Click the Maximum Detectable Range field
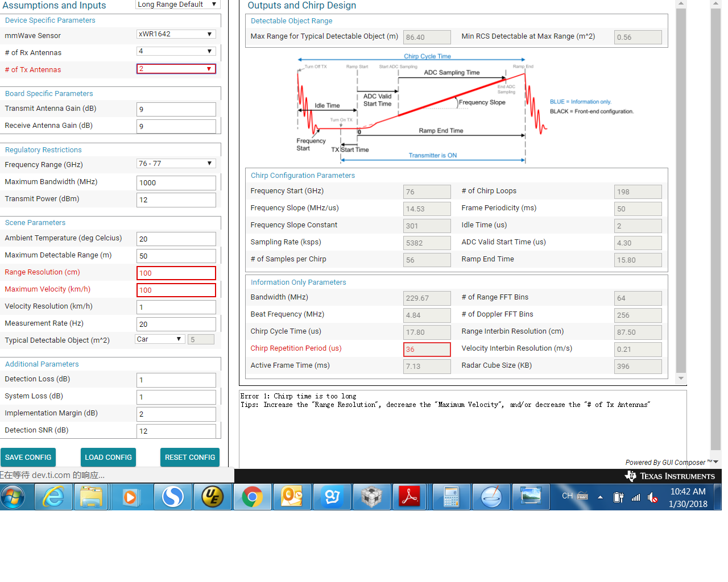 click(x=176, y=256)
